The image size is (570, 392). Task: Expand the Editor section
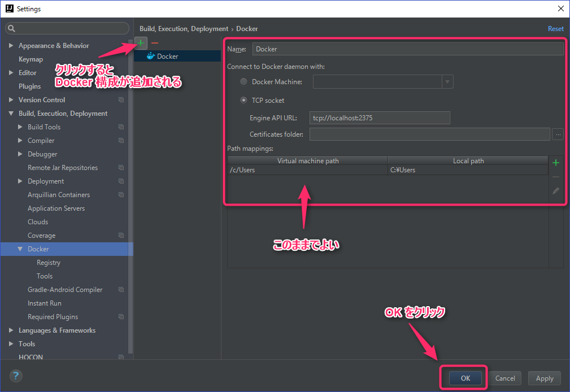[x=11, y=73]
